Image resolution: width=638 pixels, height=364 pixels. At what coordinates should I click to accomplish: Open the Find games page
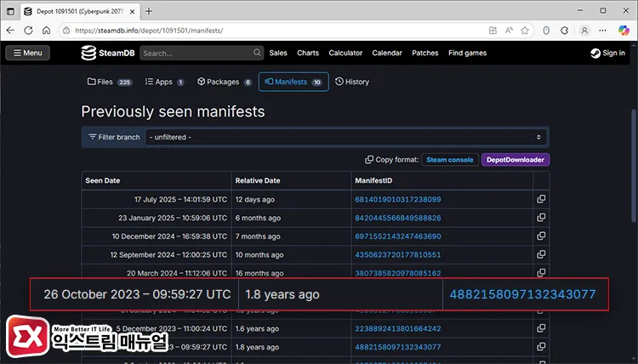pyautogui.click(x=468, y=53)
